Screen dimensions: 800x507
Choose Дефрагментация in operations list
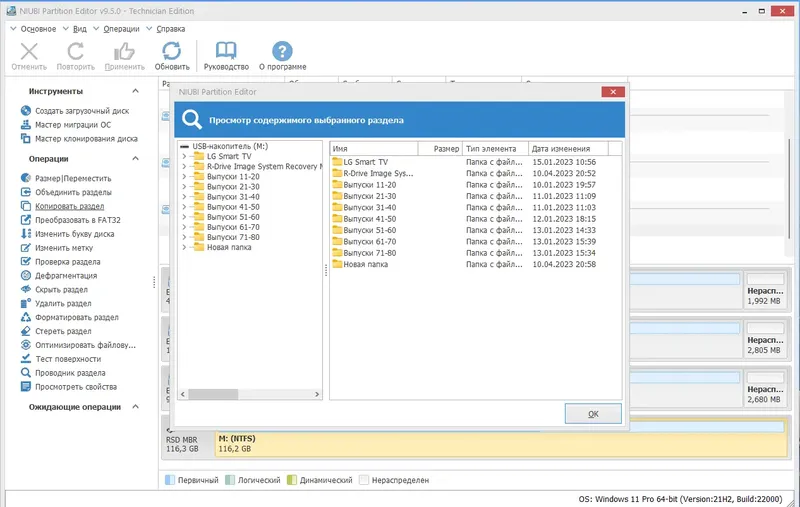click(x=66, y=275)
